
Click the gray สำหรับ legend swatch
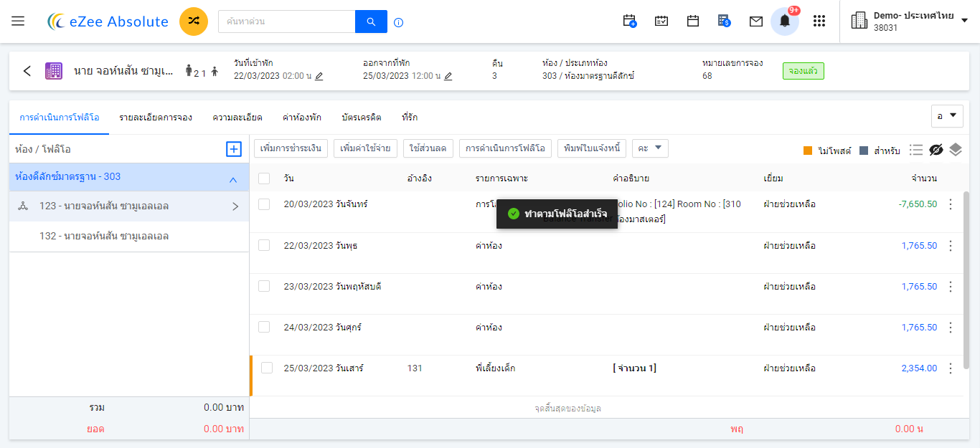click(864, 151)
